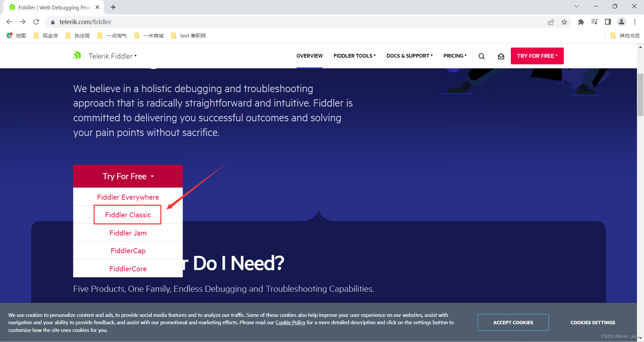Expand DOCS & SUPPORT menu

[x=410, y=56]
